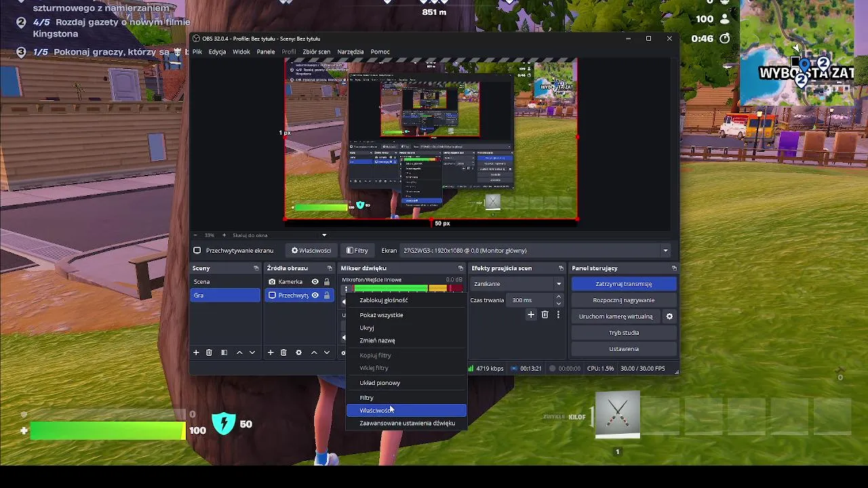The height and width of the screenshot is (488, 868).
Task: Open scene filters icon in Sceny panel
Action: [x=224, y=352]
